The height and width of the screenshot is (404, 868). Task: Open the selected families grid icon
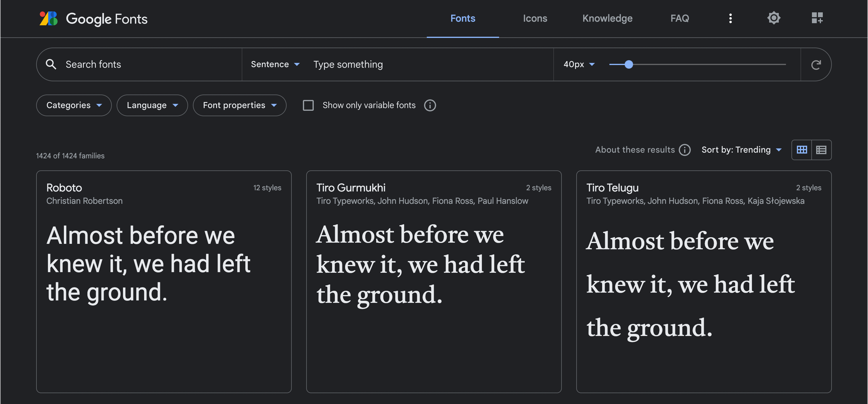point(817,18)
